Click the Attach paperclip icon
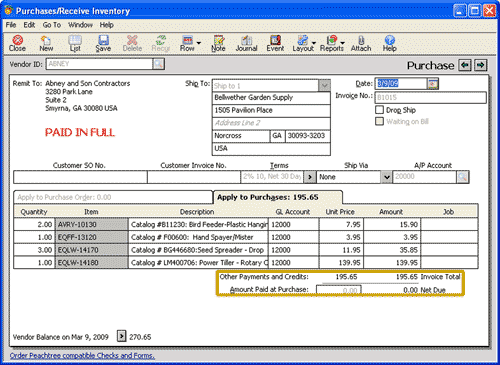The image size is (500, 365). click(x=361, y=44)
